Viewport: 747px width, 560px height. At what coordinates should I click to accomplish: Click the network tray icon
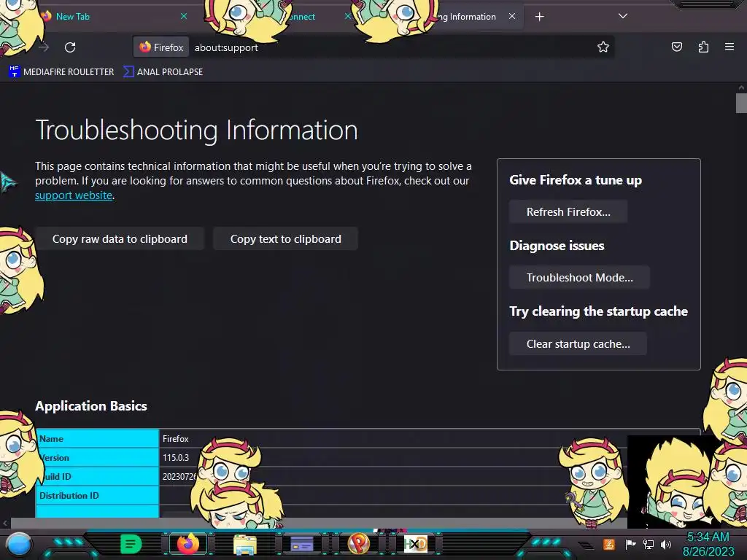[649, 544]
